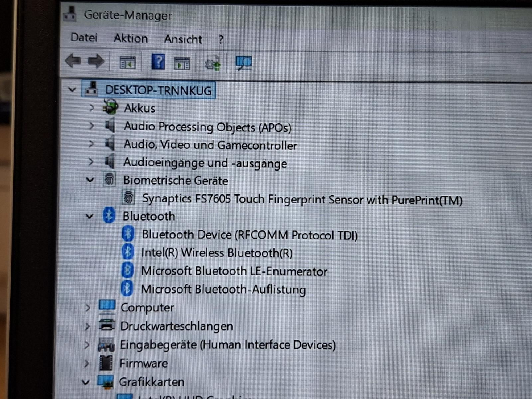This screenshot has height=399, width=532.
Task: Click the monitor icon beside Computer
Action: 107,307
